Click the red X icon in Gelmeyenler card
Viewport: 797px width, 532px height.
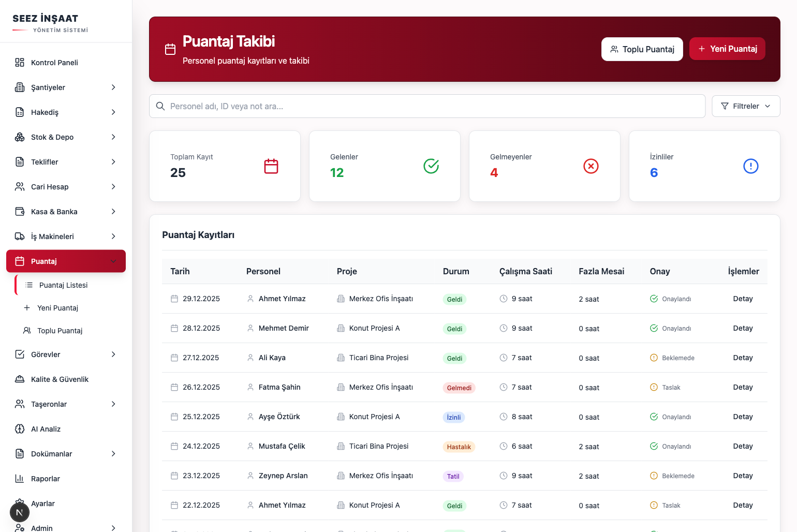(x=591, y=166)
